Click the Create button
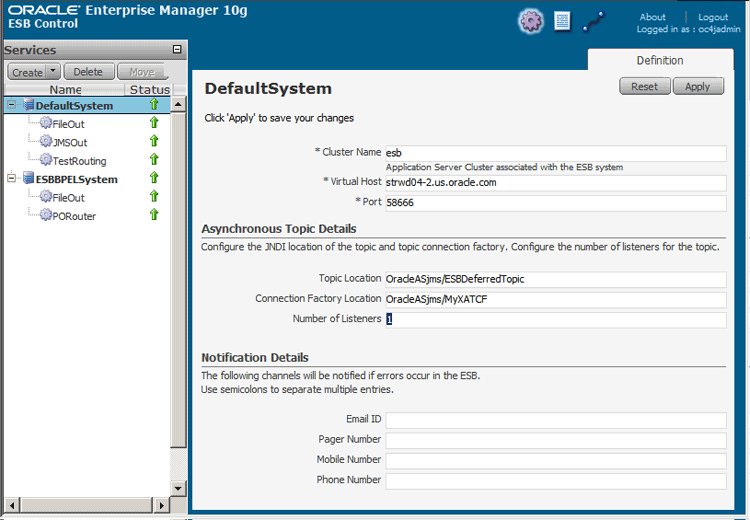 (27, 72)
